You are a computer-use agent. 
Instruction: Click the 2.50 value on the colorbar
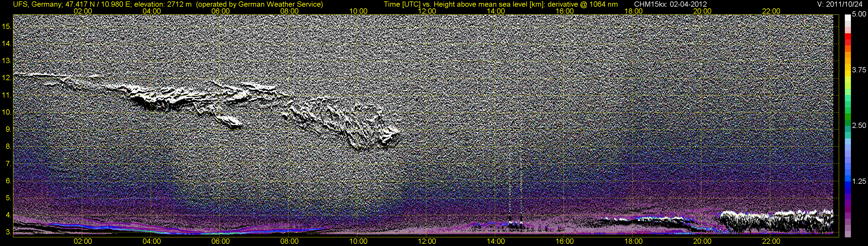point(859,125)
